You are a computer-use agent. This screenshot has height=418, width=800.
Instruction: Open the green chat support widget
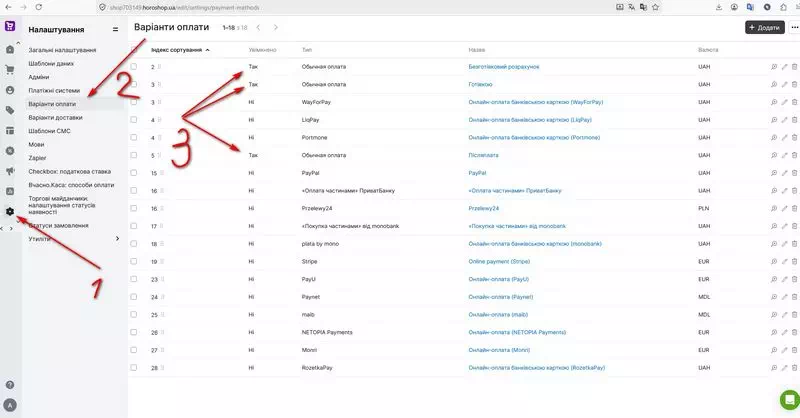(x=790, y=400)
